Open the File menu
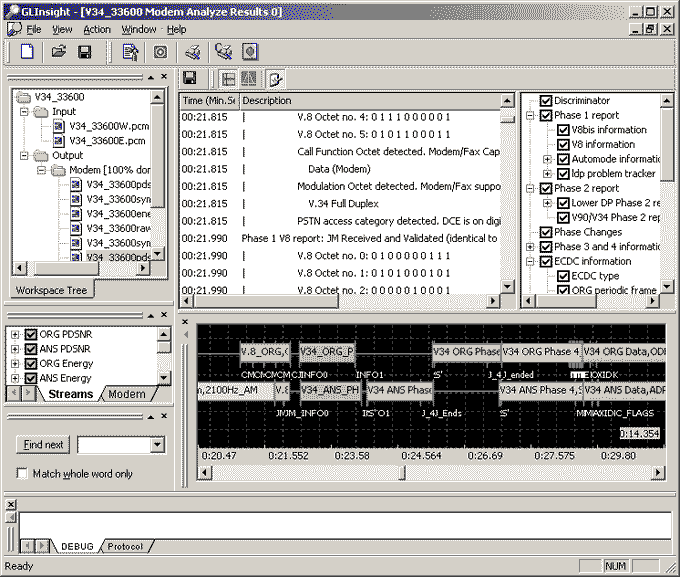The width and height of the screenshot is (680, 577). click(x=33, y=30)
